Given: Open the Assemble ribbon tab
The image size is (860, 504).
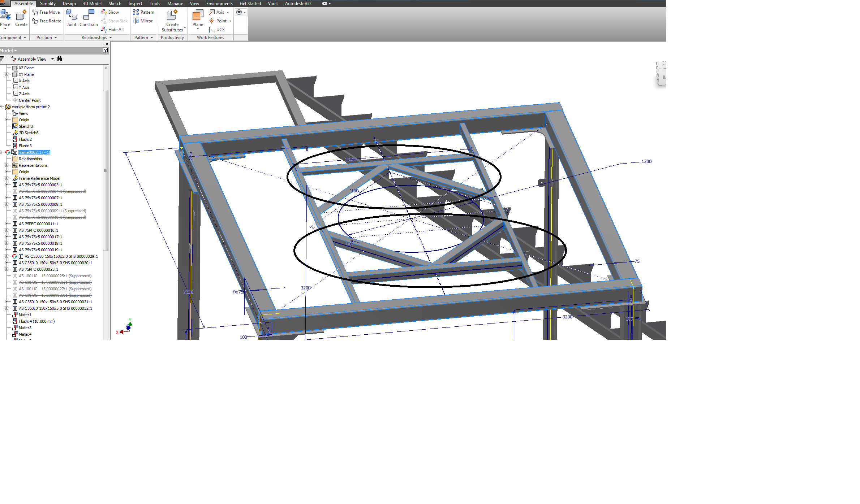Looking at the screenshot, I should tap(22, 3).
